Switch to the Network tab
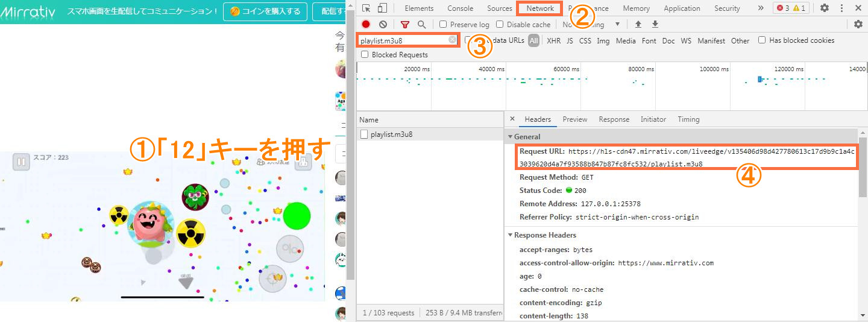This screenshot has height=322, width=868. click(539, 8)
